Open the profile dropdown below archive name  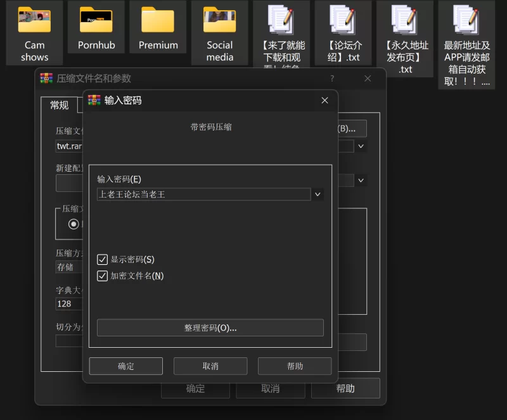(x=361, y=180)
